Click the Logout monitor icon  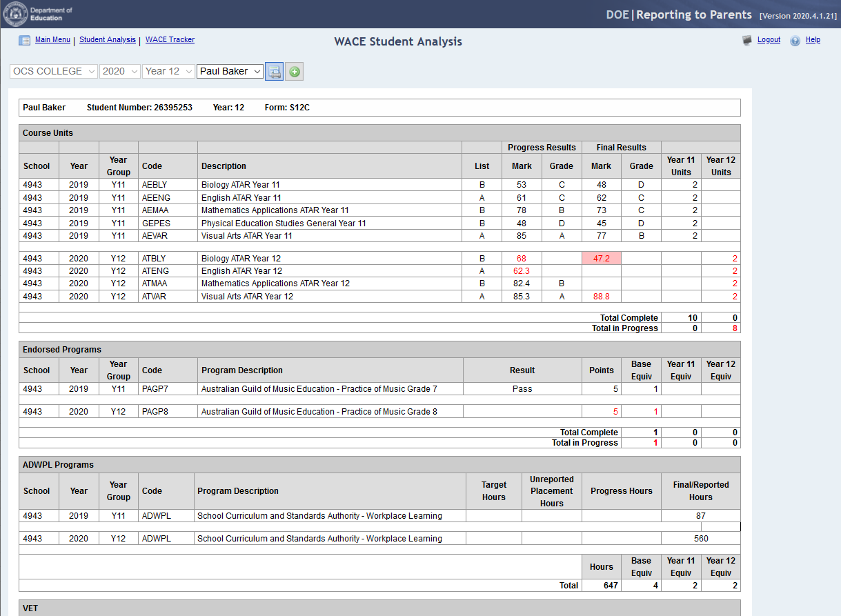click(x=747, y=41)
